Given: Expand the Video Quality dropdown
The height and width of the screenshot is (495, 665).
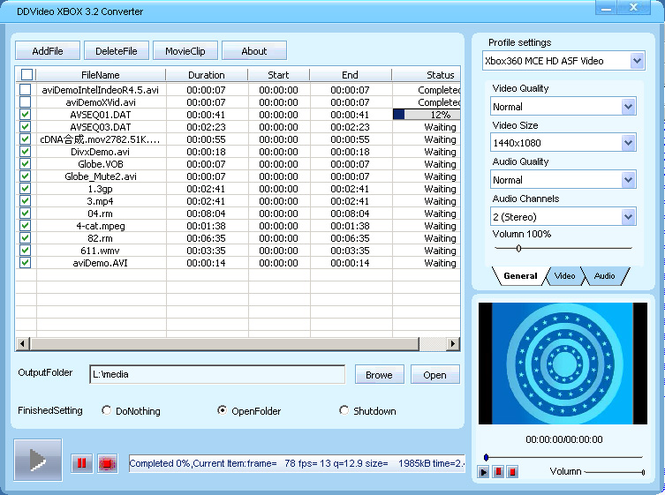Looking at the screenshot, I should 629,106.
